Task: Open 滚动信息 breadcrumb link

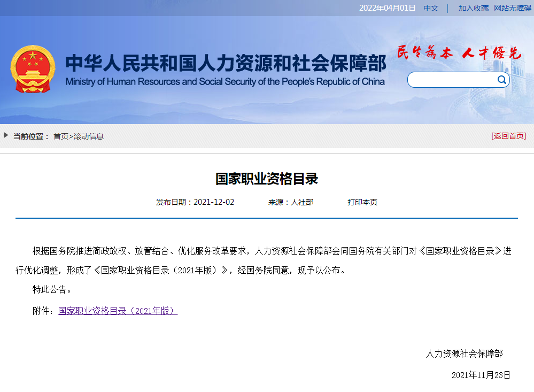Action: tap(89, 136)
